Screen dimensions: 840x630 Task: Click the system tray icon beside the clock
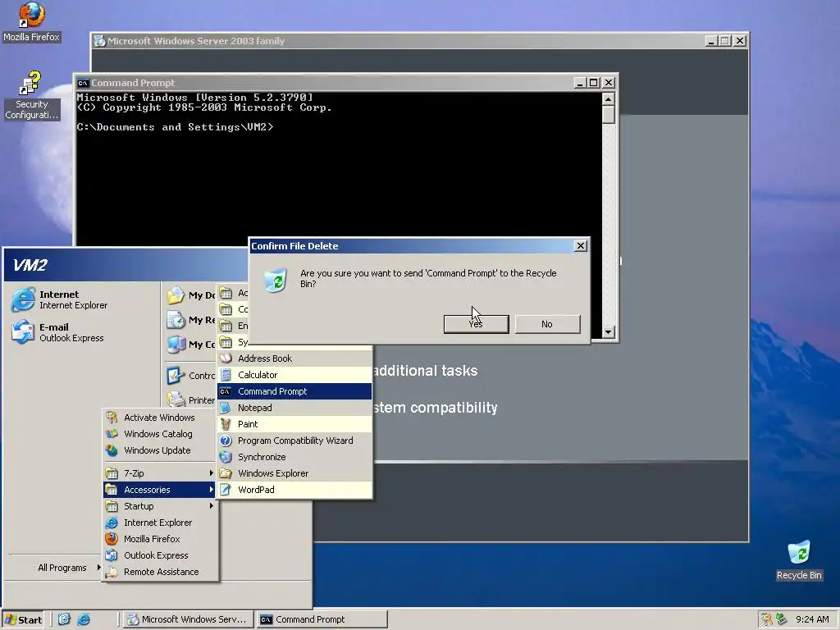coord(782,619)
